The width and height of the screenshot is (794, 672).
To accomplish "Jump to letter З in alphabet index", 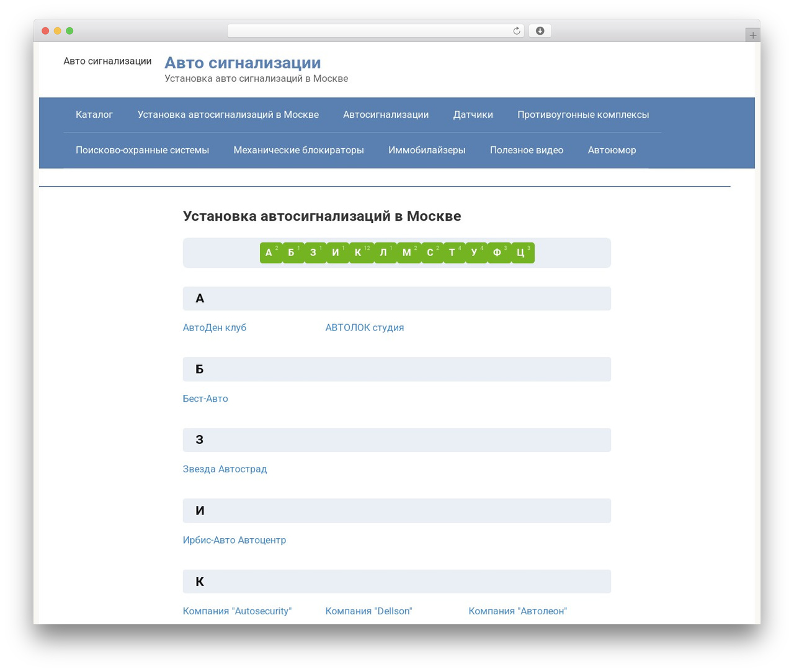I will [x=315, y=252].
